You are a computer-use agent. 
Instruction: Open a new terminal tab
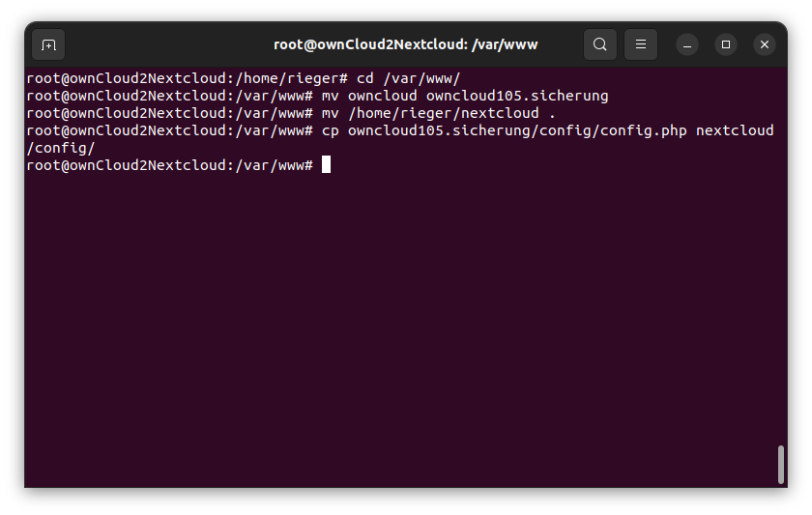point(48,45)
